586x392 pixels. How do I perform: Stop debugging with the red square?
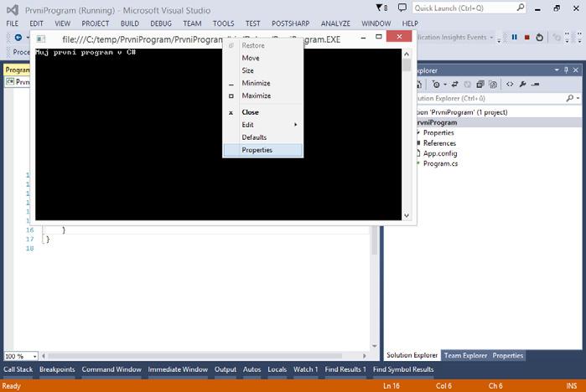pos(527,38)
